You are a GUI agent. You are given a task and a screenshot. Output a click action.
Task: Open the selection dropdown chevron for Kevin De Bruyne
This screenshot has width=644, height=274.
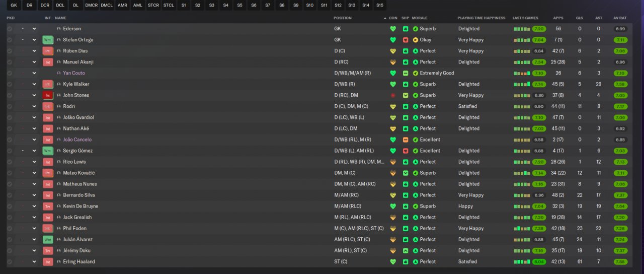coord(34,206)
